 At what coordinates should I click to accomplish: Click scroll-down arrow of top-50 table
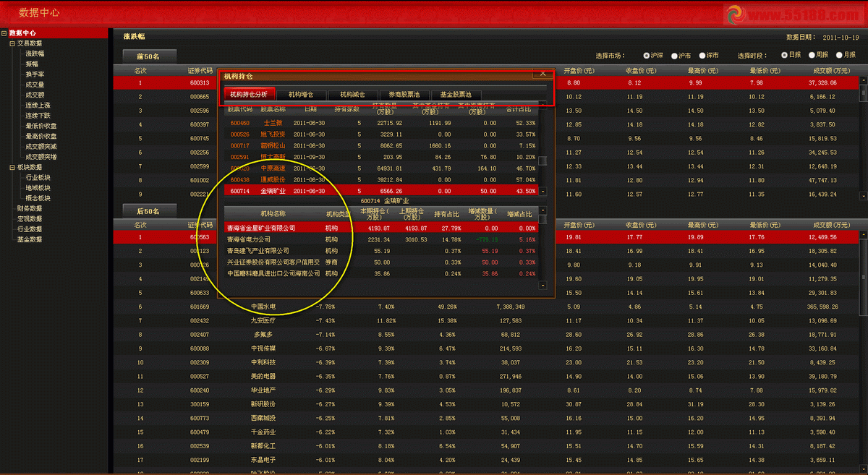(x=864, y=197)
